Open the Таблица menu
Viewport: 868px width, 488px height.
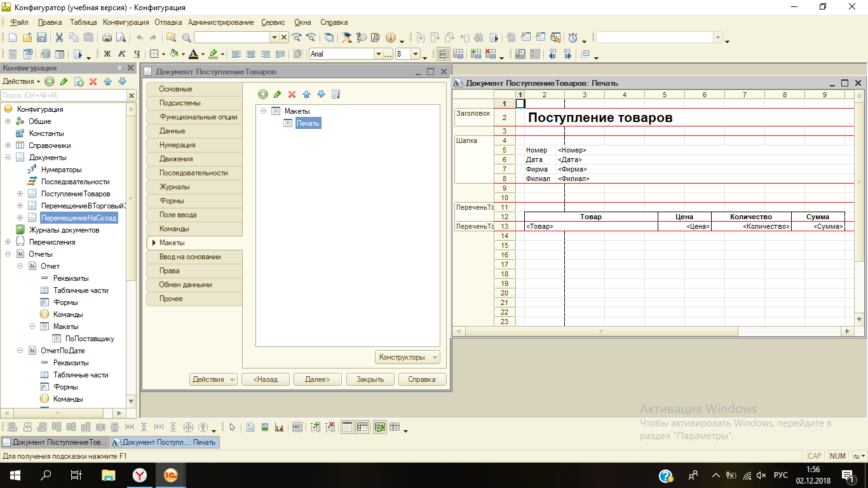point(83,22)
